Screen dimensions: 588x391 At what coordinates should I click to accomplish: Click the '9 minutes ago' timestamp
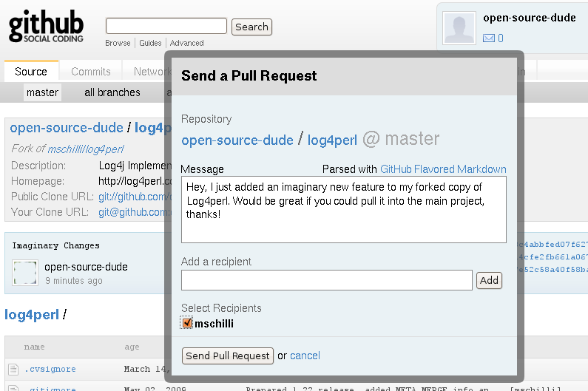pos(74,281)
